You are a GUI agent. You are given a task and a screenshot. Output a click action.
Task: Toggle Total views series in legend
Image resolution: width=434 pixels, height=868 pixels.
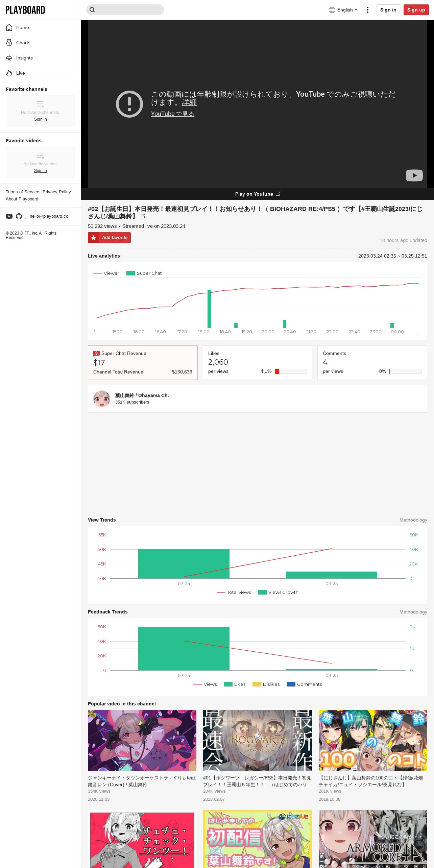[234, 592]
